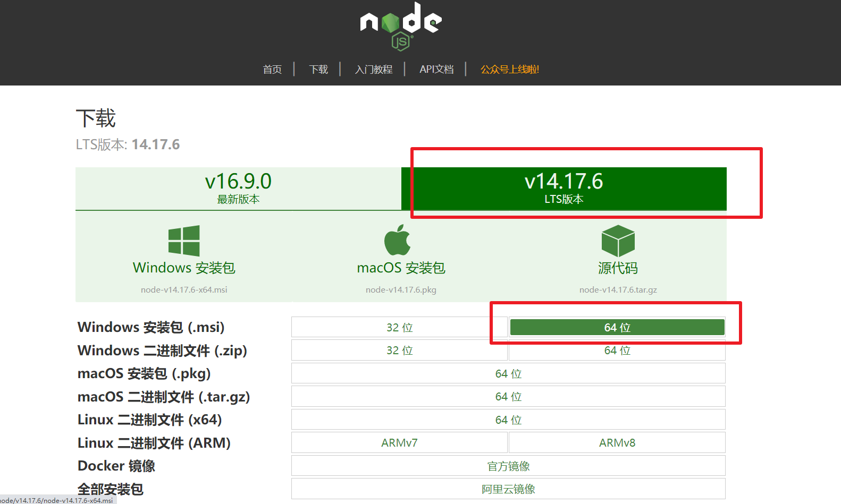Image resolution: width=841 pixels, height=504 pixels.
Task: Click the macOS 安装包 (.pkg) row label
Action: [x=144, y=374]
